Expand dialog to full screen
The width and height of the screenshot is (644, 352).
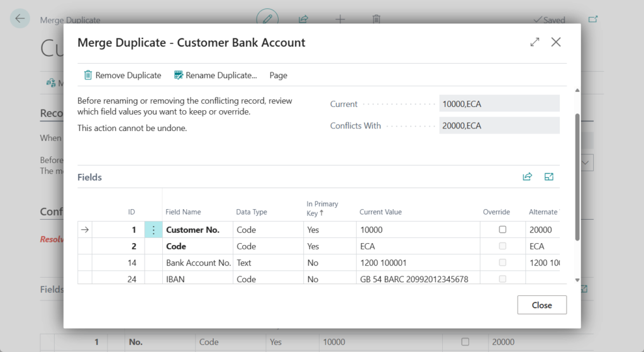535,42
